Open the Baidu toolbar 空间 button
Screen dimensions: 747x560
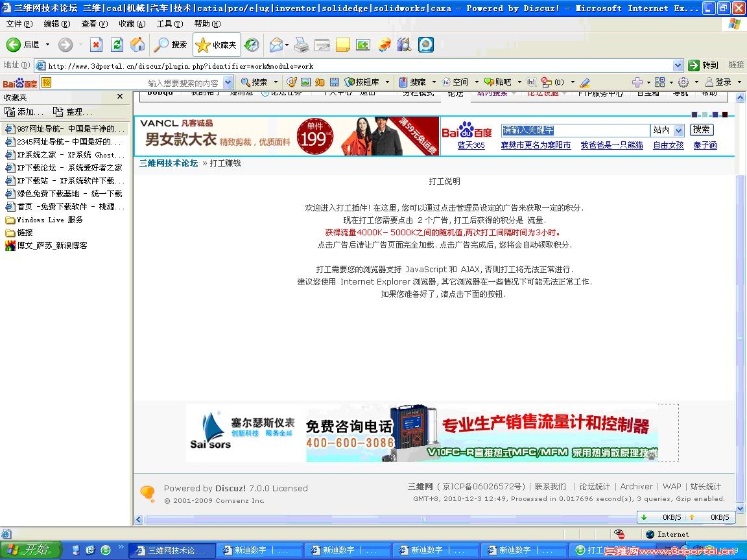click(455, 82)
